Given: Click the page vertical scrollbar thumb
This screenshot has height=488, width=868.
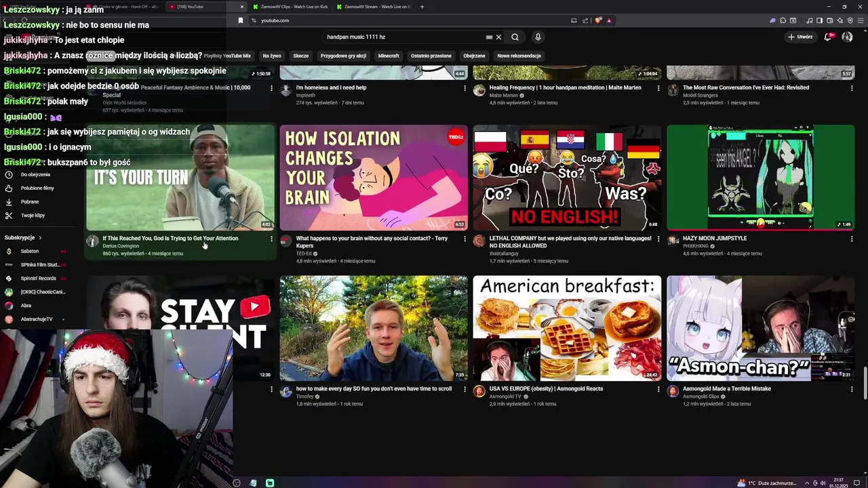Looking at the screenshot, I should (865, 382).
